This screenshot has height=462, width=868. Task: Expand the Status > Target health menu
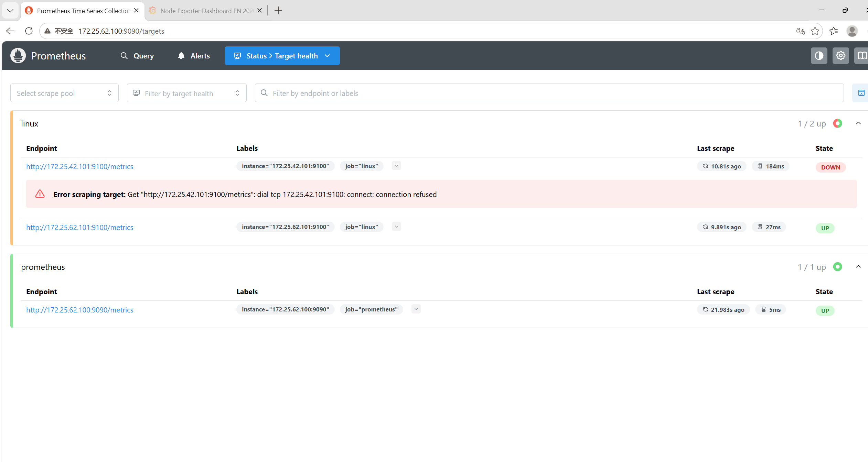[282, 56]
